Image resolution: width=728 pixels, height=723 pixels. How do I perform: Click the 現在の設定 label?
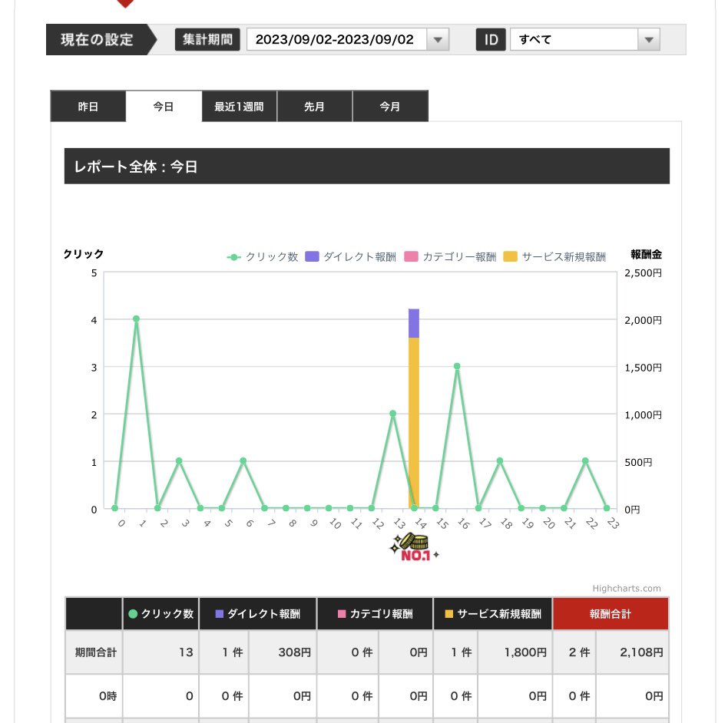(97, 39)
